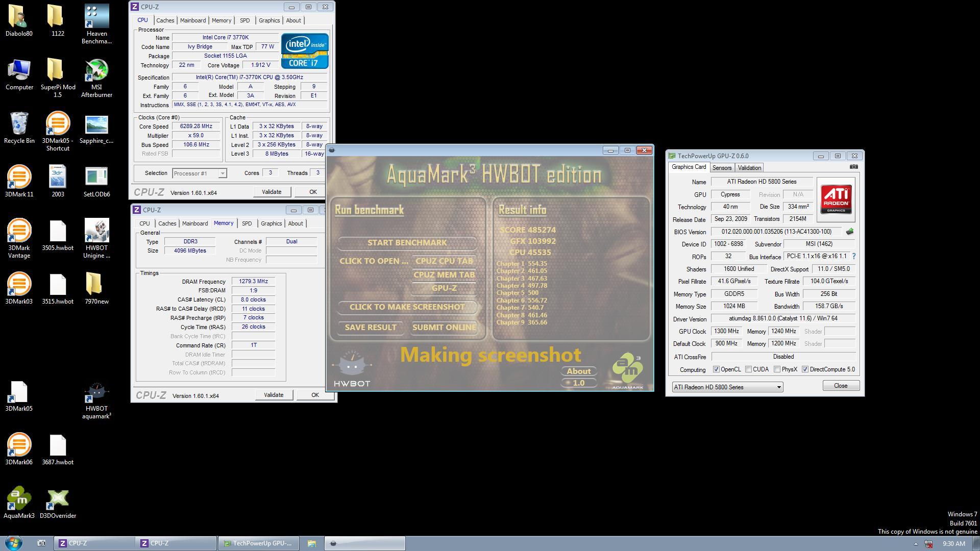This screenshot has width=980, height=551.
Task: Launch SetLODb6 desktop icon
Action: [96, 181]
